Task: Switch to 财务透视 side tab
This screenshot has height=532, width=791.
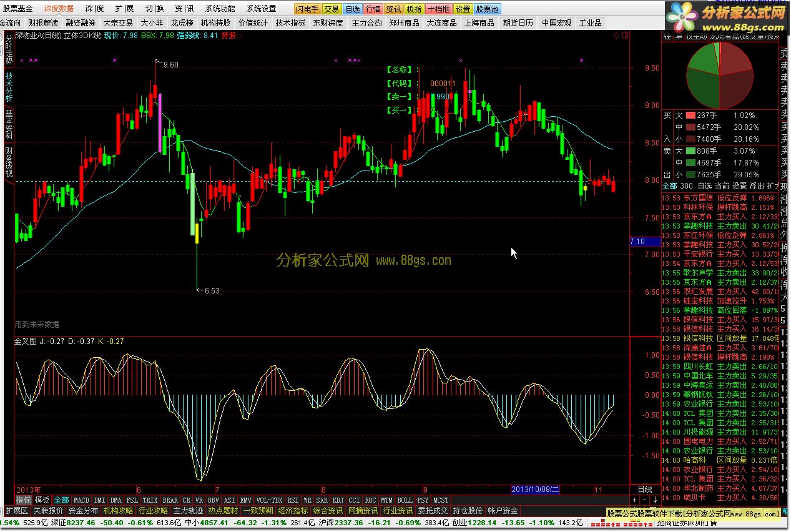Action: [x=9, y=162]
